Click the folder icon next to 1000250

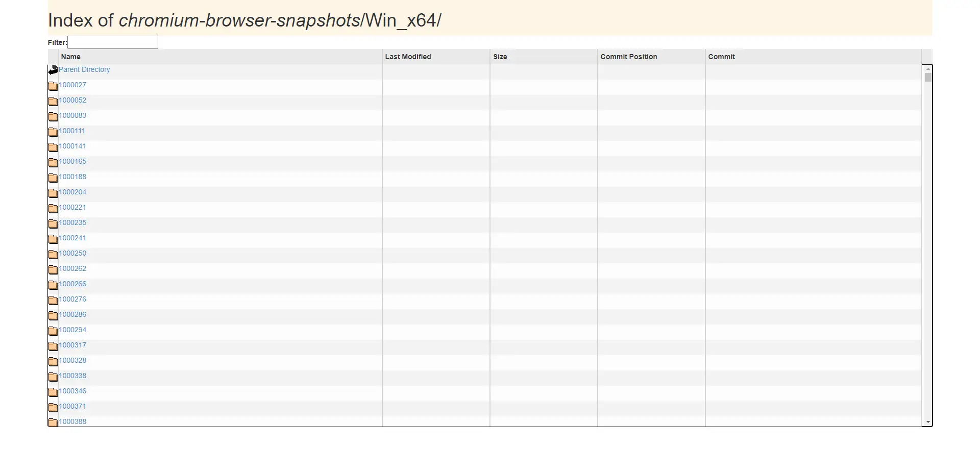(53, 254)
